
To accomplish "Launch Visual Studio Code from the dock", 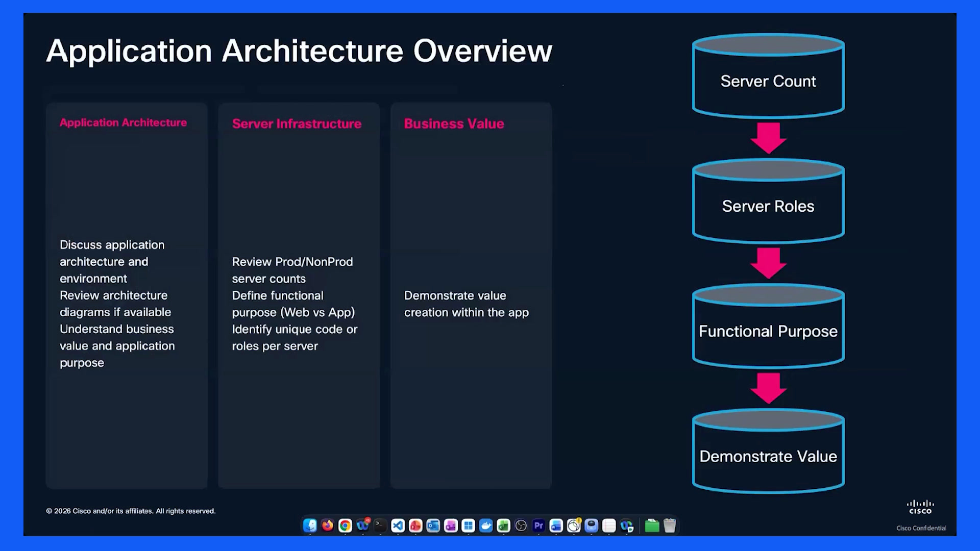I will click(x=398, y=525).
